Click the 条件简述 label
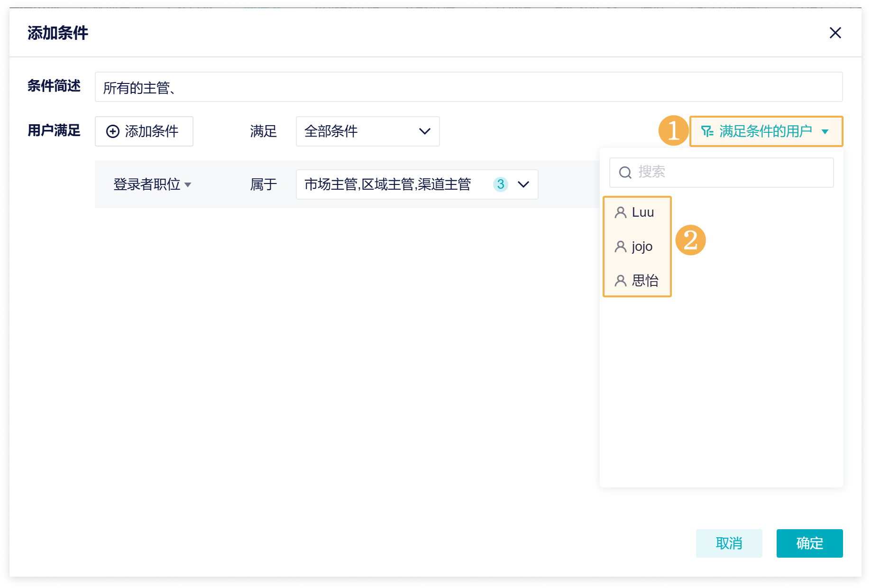 (54, 86)
